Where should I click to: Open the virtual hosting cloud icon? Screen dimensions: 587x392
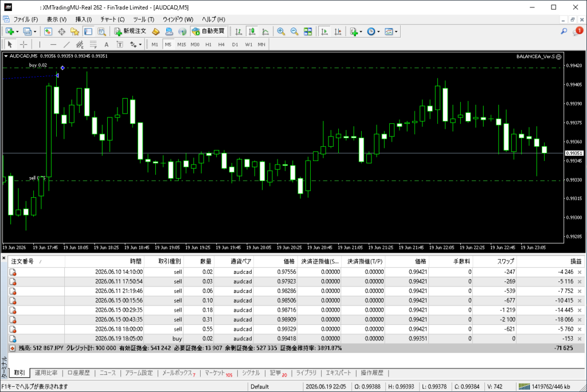pos(169,32)
